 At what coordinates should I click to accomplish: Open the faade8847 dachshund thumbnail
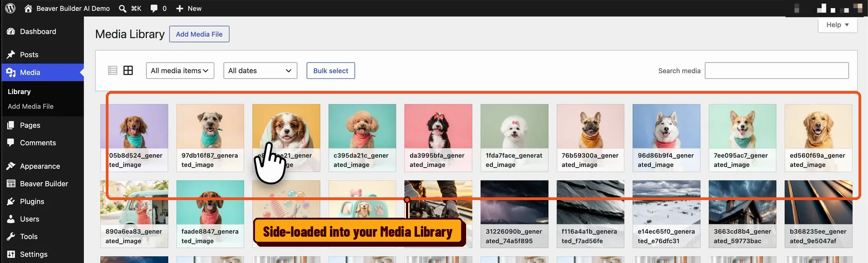pyautogui.click(x=210, y=214)
